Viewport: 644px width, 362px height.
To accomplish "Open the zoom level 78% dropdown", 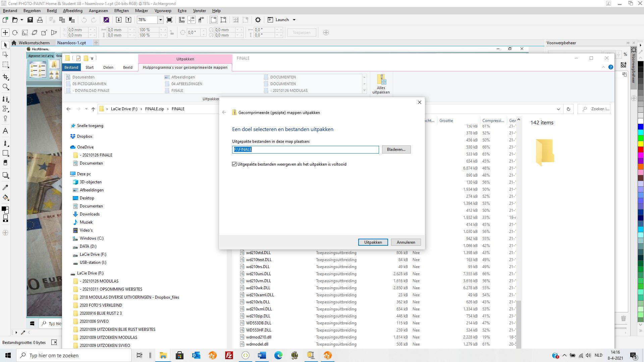I will (160, 20).
